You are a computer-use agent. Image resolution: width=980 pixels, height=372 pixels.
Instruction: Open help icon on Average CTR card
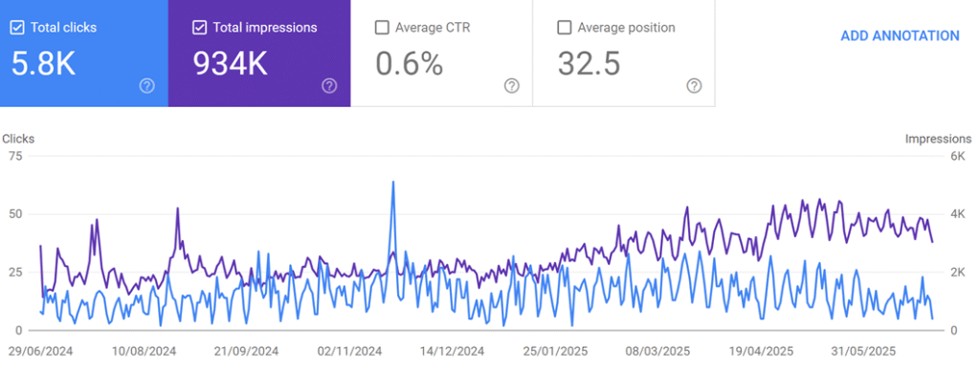tap(512, 86)
